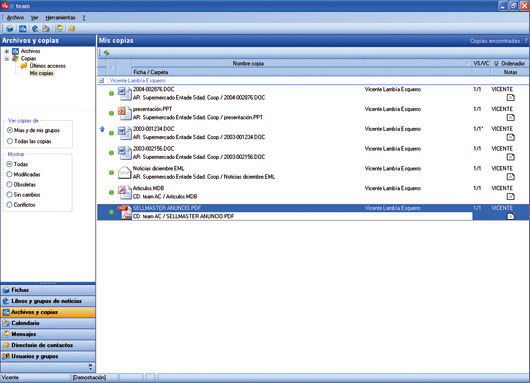Sort by Nombre copia column header

(x=248, y=64)
